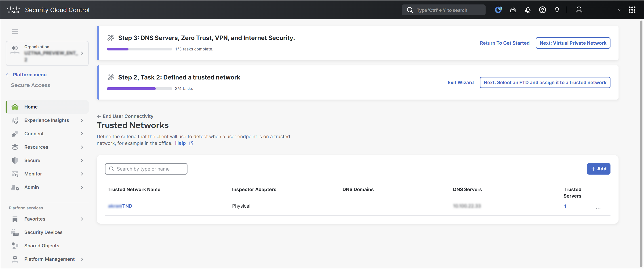
Task: Expand the Organization selector chevron
Action: click(82, 53)
